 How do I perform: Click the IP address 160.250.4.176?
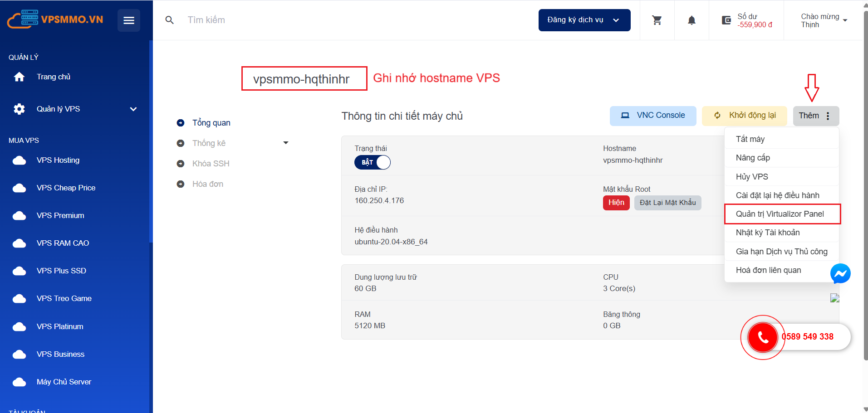[379, 200]
